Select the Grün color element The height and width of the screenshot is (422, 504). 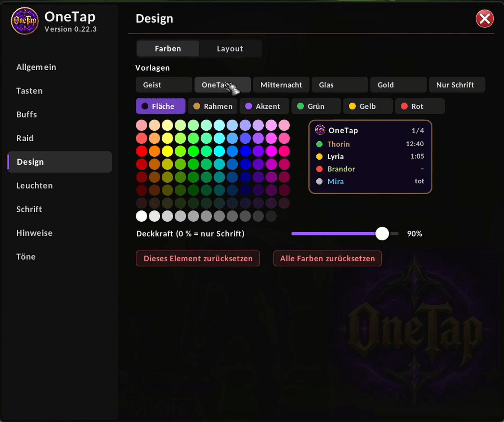(x=316, y=106)
